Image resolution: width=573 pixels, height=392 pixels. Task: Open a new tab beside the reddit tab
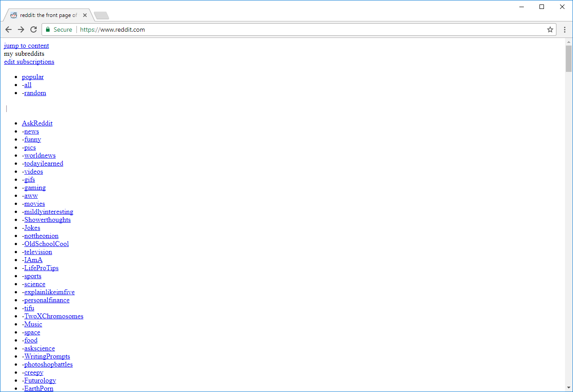click(x=101, y=16)
